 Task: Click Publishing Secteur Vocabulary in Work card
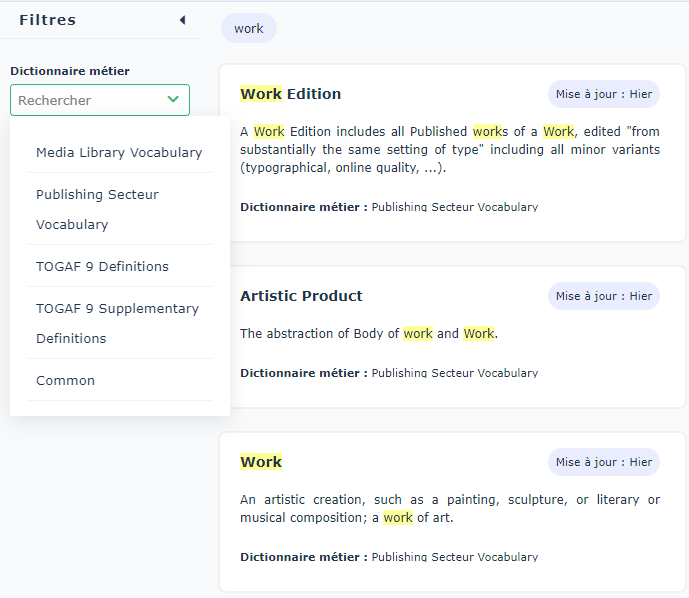click(454, 557)
